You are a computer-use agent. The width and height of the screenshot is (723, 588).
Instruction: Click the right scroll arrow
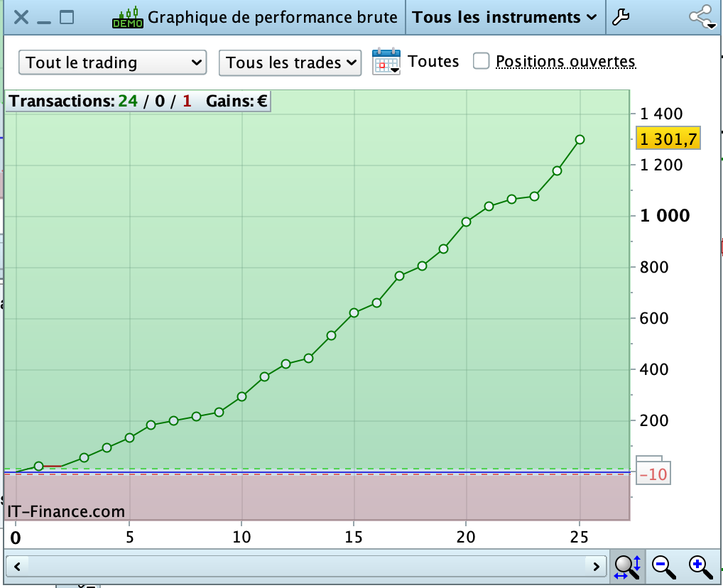pyautogui.click(x=596, y=566)
